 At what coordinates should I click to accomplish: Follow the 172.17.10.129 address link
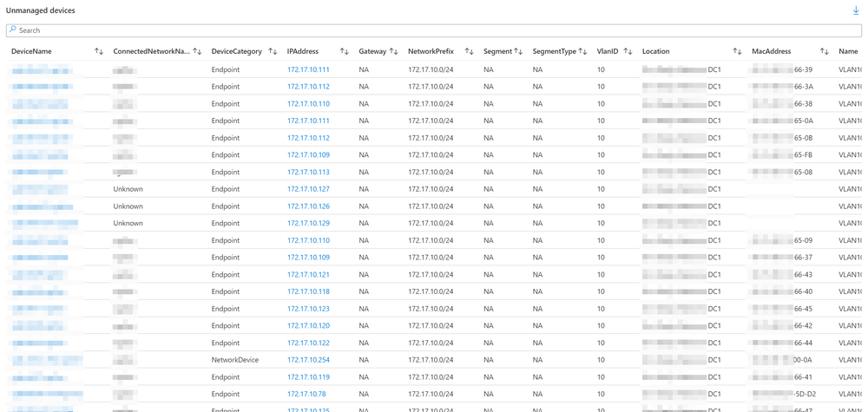[x=308, y=223]
